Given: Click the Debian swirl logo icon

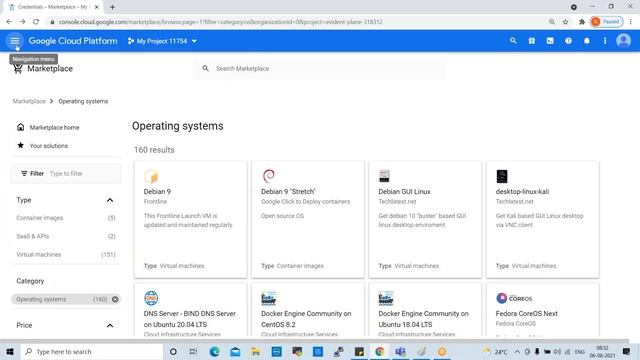Looking at the screenshot, I should [269, 176].
